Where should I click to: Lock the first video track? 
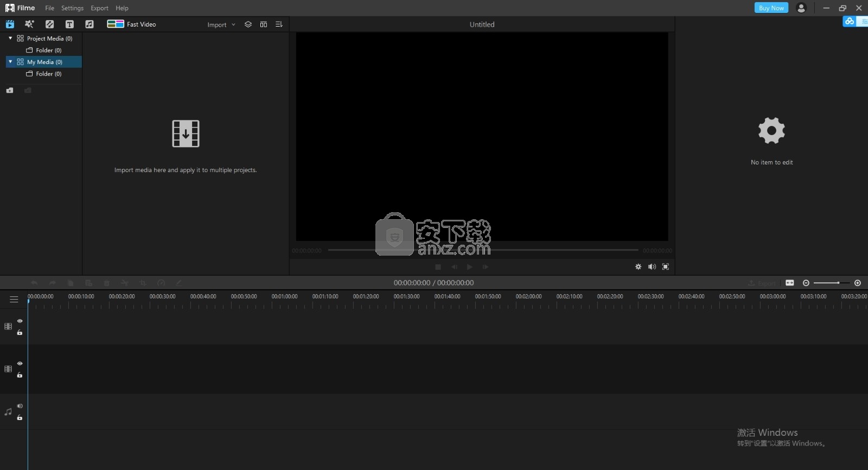click(x=20, y=332)
